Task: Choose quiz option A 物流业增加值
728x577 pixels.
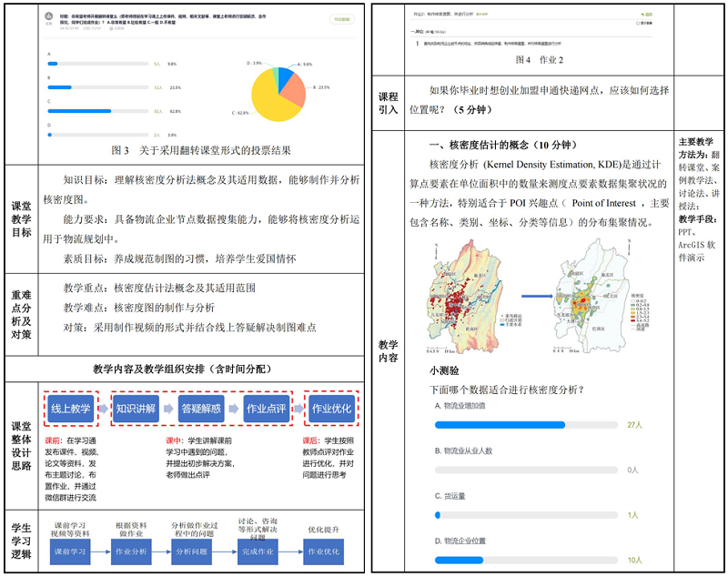Action: click(x=500, y=424)
